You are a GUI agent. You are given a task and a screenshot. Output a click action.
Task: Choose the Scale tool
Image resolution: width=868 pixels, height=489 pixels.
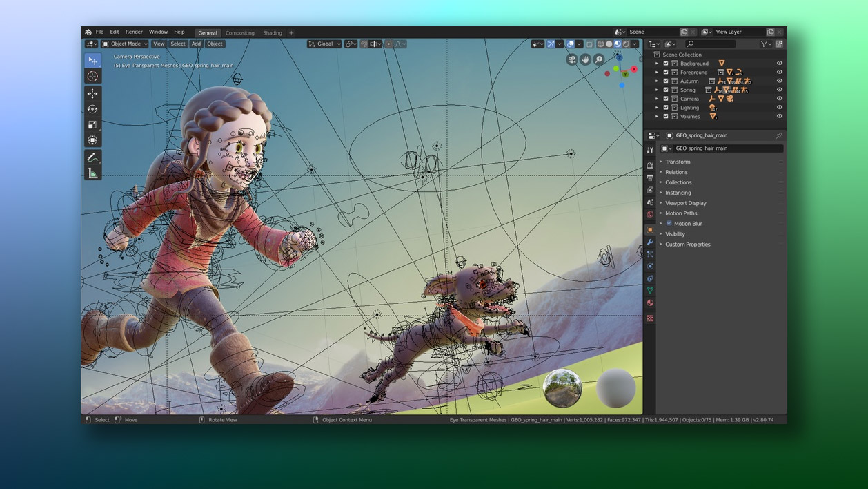pyautogui.click(x=92, y=125)
